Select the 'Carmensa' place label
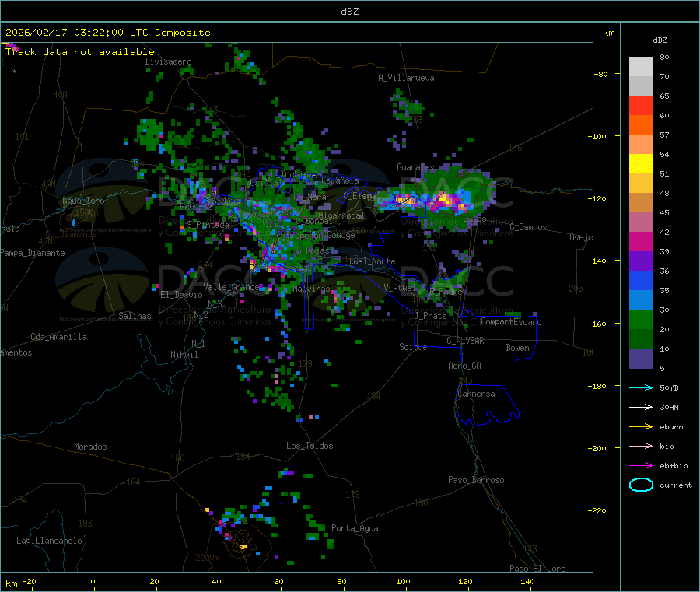The image size is (700, 592). click(476, 394)
